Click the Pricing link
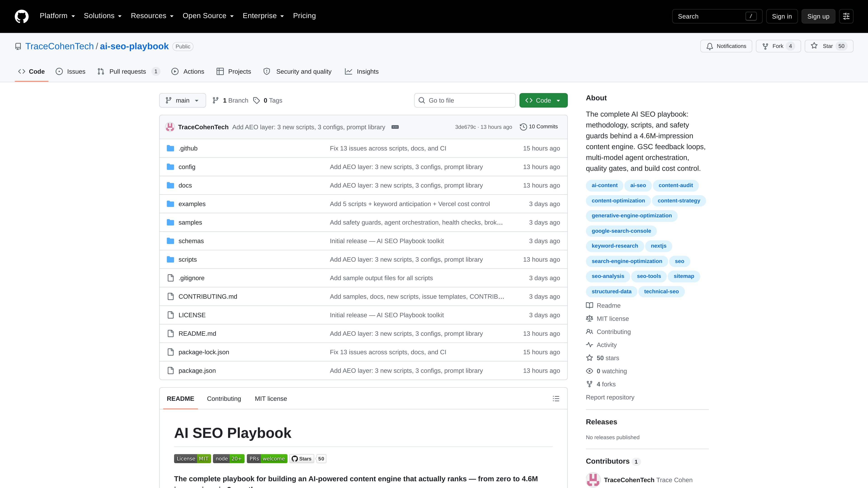 coord(304,16)
